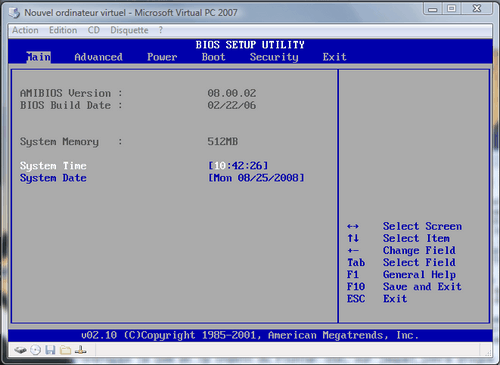Maximize the Virtual PC window
This screenshot has width=500, height=365.
[x=451, y=8]
